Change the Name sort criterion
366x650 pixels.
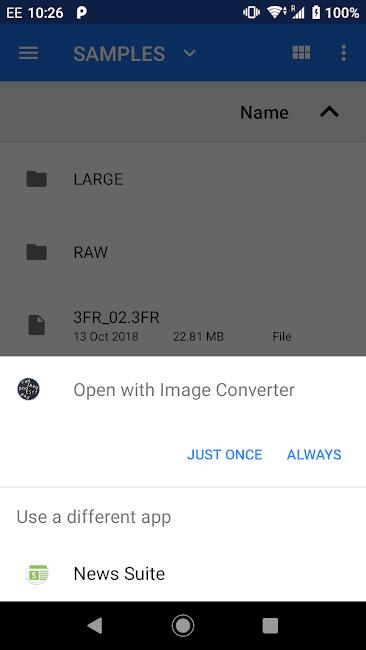point(264,113)
